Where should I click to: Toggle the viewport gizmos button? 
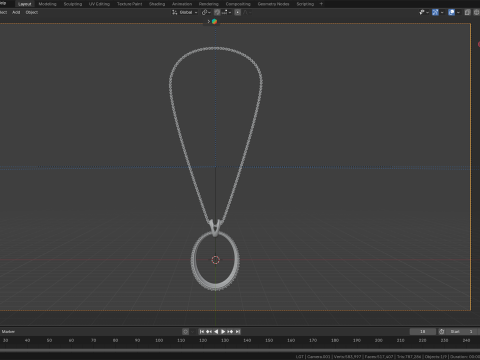pyautogui.click(x=435, y=12)
